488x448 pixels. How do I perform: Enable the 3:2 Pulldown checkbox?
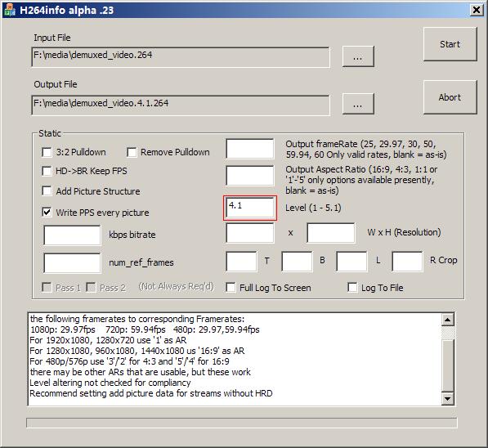pos(47,152)
